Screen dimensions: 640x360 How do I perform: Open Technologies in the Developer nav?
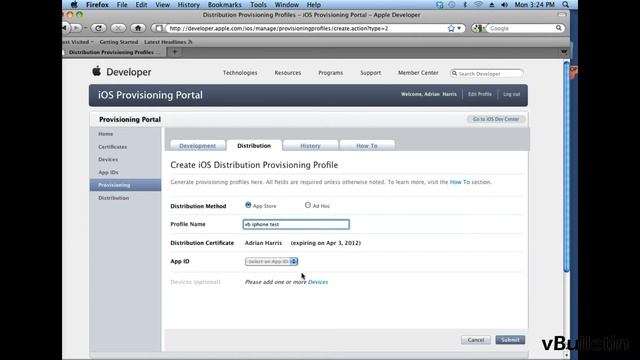[240, 73]
